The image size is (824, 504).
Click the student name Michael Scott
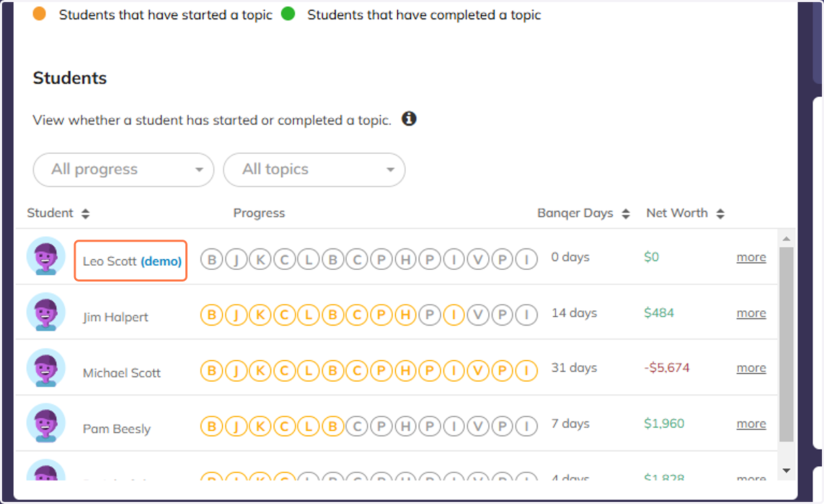[122, 373]
